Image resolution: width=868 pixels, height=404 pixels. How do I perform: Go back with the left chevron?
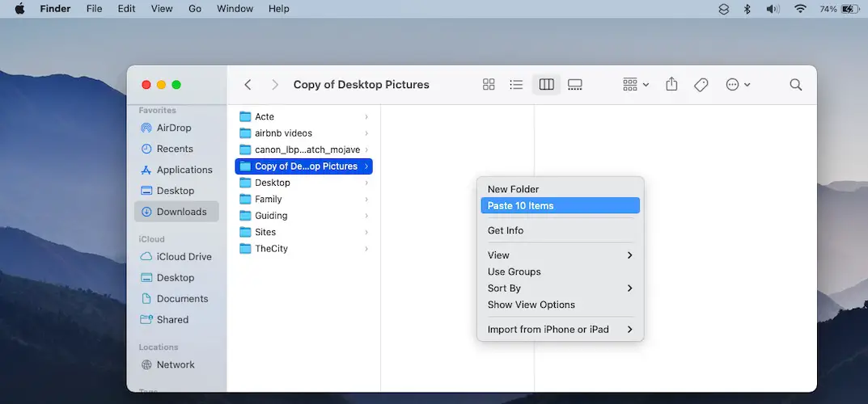pos(248,85)
